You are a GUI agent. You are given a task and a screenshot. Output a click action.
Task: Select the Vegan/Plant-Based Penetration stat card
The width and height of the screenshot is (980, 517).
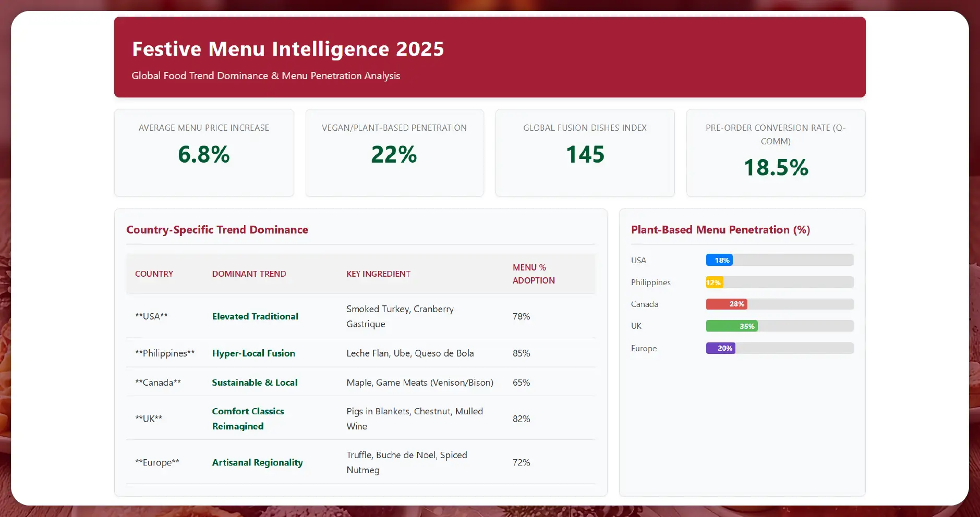[x=395, y=152]
